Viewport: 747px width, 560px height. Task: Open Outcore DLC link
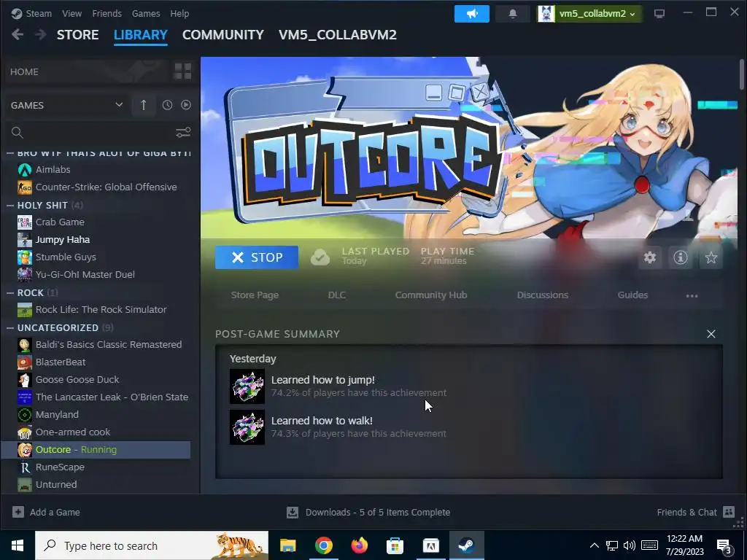point(337,295)
